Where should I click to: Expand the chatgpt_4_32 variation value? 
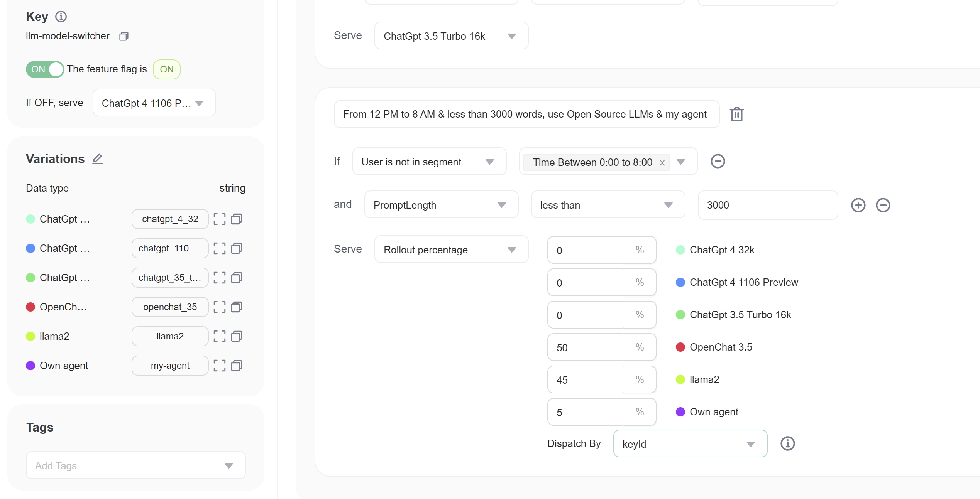coord(220,219)
